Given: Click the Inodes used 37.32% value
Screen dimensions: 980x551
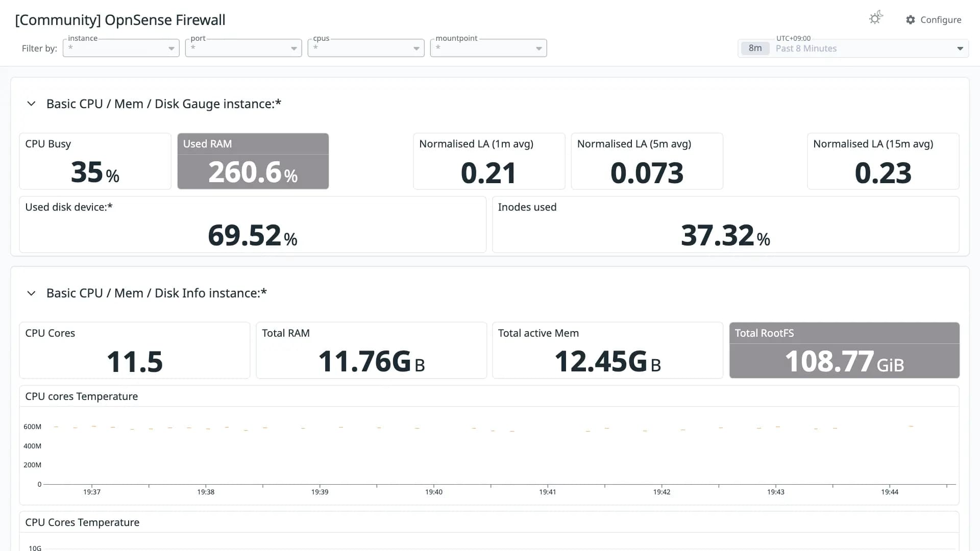Looking at the screenshot, I should 725,235.
